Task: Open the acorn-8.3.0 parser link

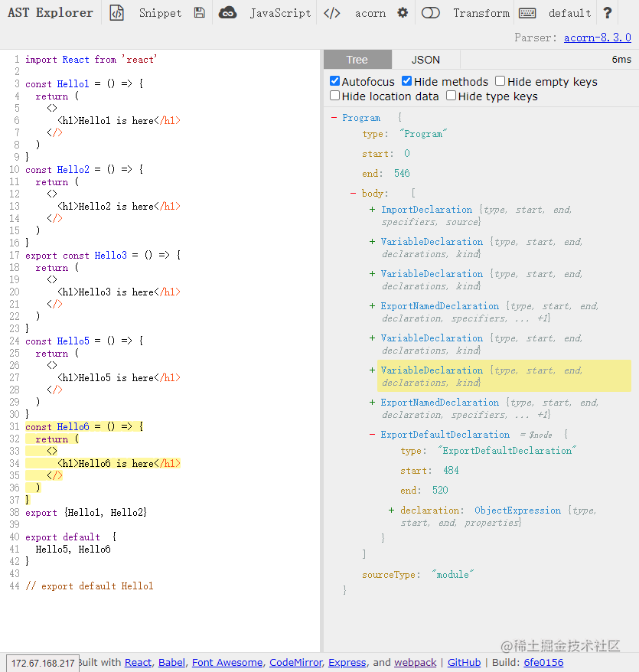Action: [x=598, y=37]
